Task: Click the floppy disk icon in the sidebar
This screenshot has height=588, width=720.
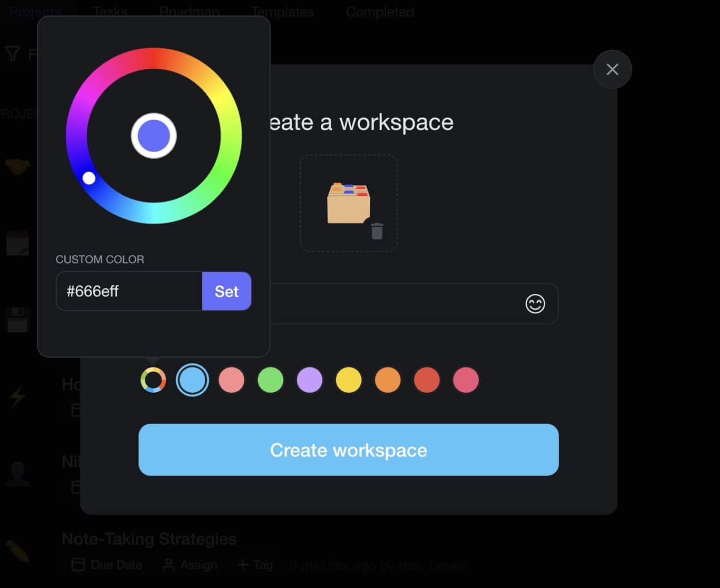Action: tap(17, 320)
